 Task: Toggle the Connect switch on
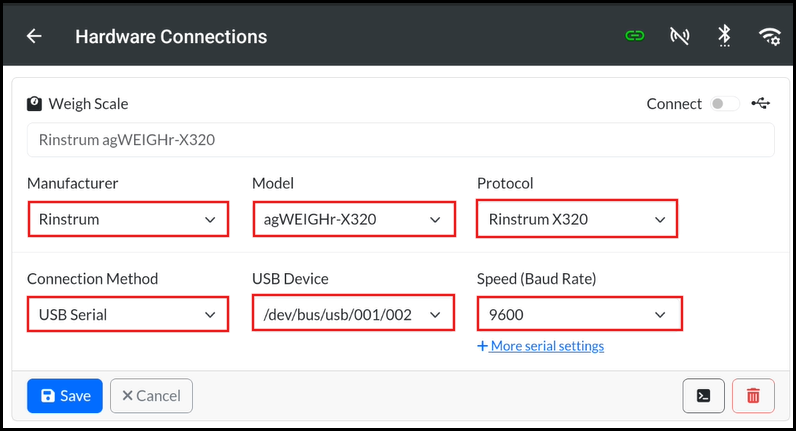(724, 104)
